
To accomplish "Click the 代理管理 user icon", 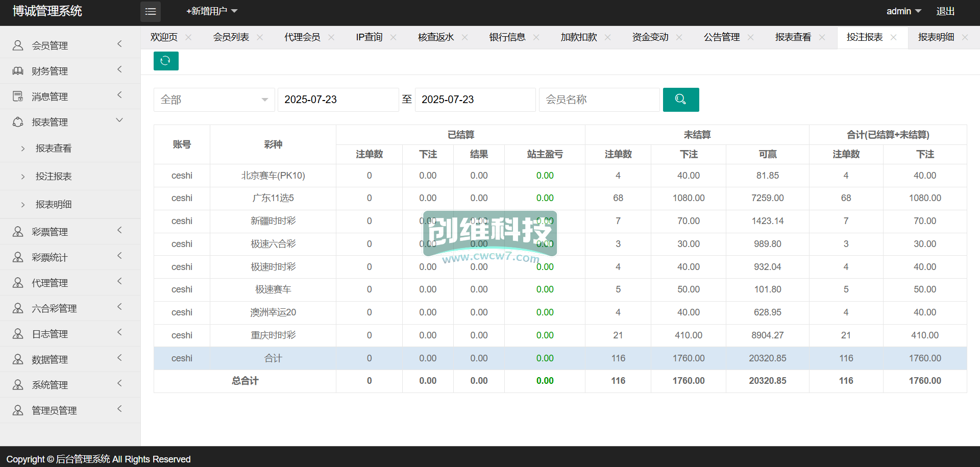I will point(18,283).
